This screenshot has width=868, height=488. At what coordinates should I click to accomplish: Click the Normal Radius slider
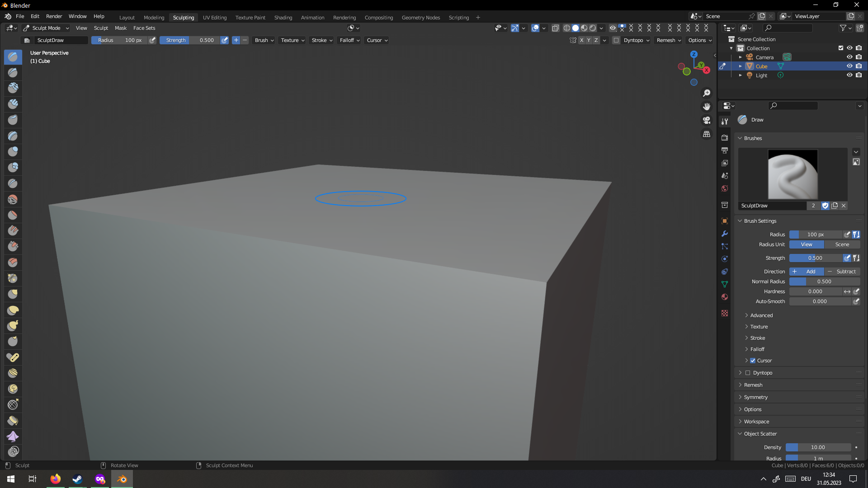point(824,282)
